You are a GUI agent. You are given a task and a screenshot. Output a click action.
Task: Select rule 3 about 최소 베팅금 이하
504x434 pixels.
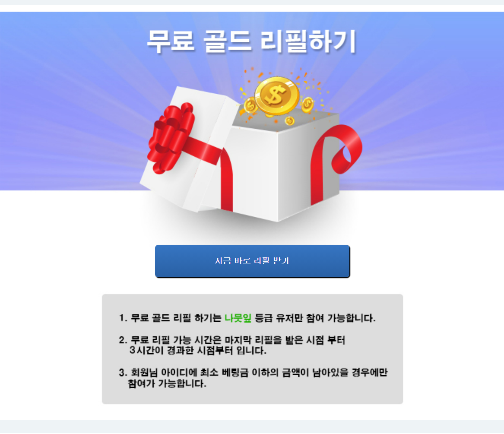(253, 378)
